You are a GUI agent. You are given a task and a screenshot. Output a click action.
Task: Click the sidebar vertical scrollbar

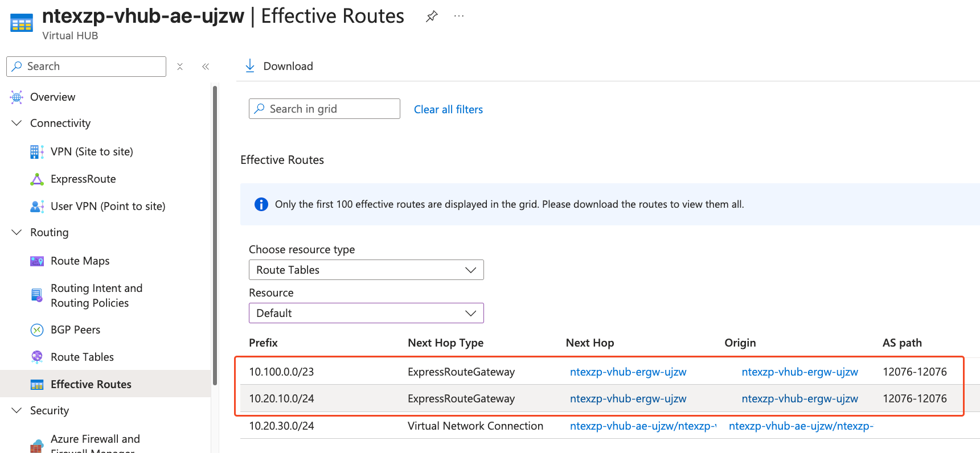pos(215,235)
